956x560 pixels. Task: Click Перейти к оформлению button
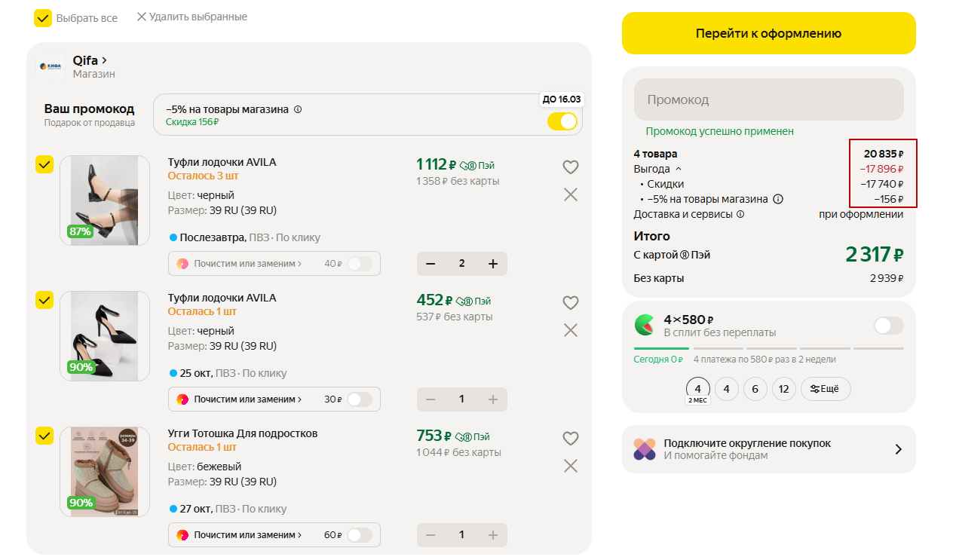coord(768,33)
